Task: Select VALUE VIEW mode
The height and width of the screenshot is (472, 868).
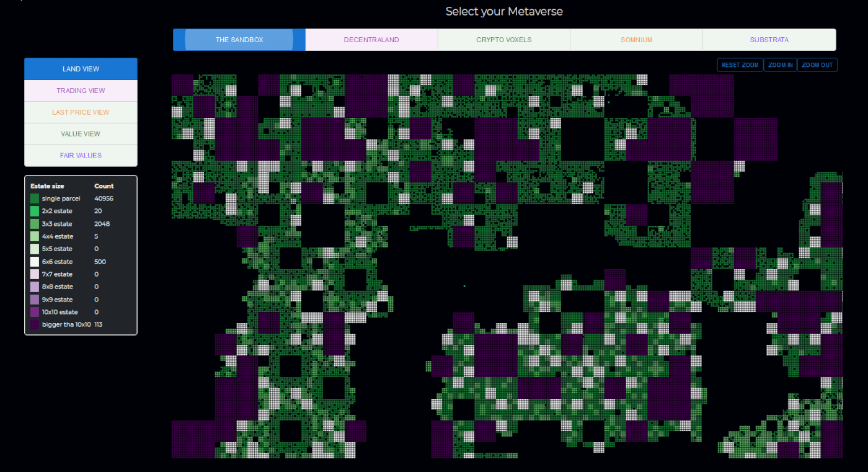Action: [81, 133]
